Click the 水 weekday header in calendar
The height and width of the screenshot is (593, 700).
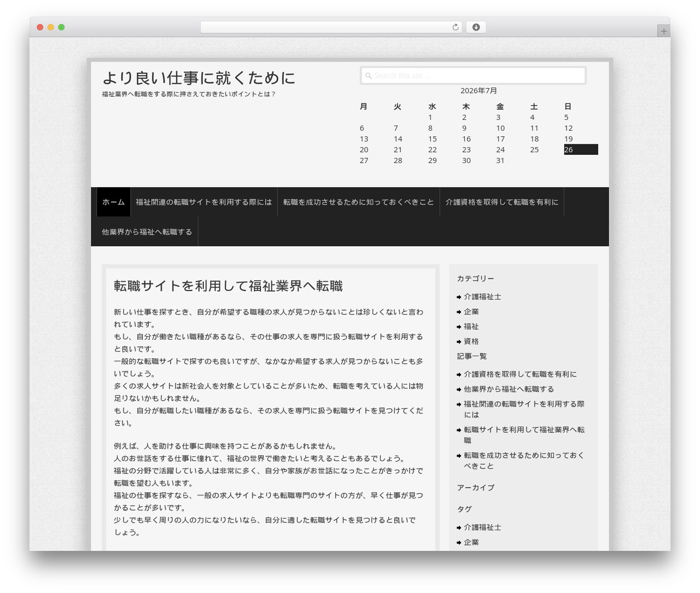[432, 107]
